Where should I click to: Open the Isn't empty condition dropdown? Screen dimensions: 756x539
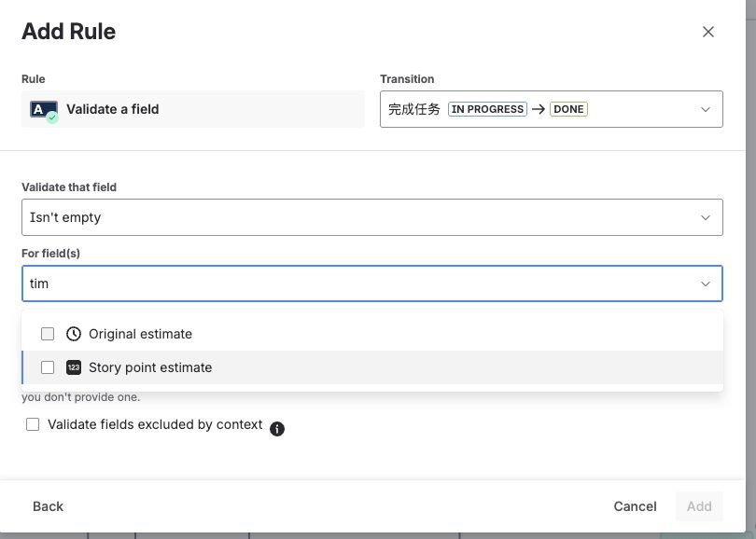pyautogui.click(x=371, y=217)
